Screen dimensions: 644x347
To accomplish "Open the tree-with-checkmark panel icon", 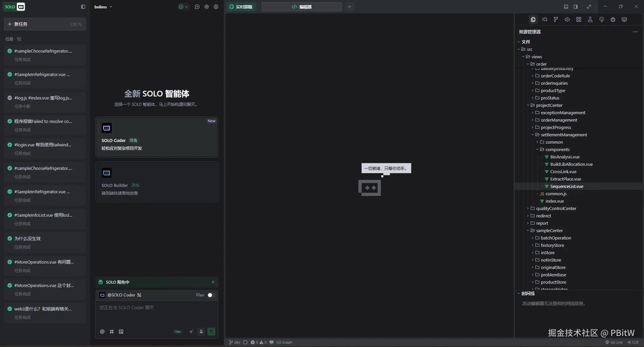I will (x=601, y=19).
